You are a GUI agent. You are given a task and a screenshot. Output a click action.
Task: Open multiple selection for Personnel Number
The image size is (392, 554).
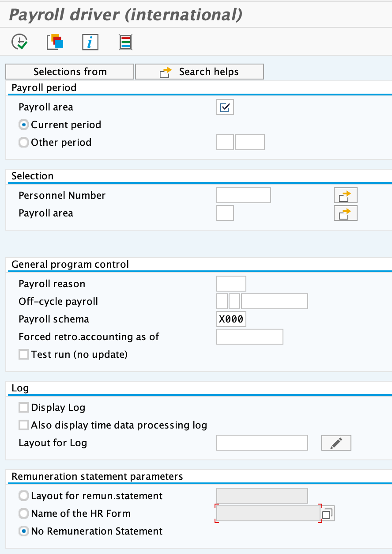click(x=345, y=195)
